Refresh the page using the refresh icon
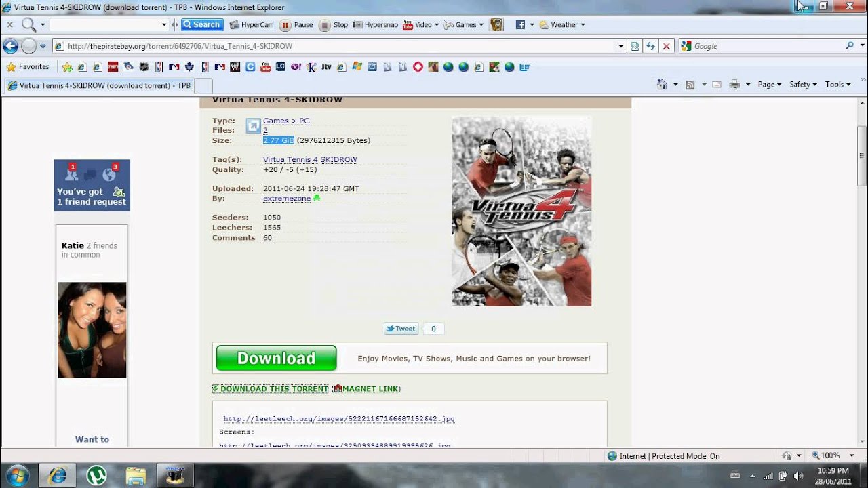Screen dimensions: 868x488 click(650, 46)
